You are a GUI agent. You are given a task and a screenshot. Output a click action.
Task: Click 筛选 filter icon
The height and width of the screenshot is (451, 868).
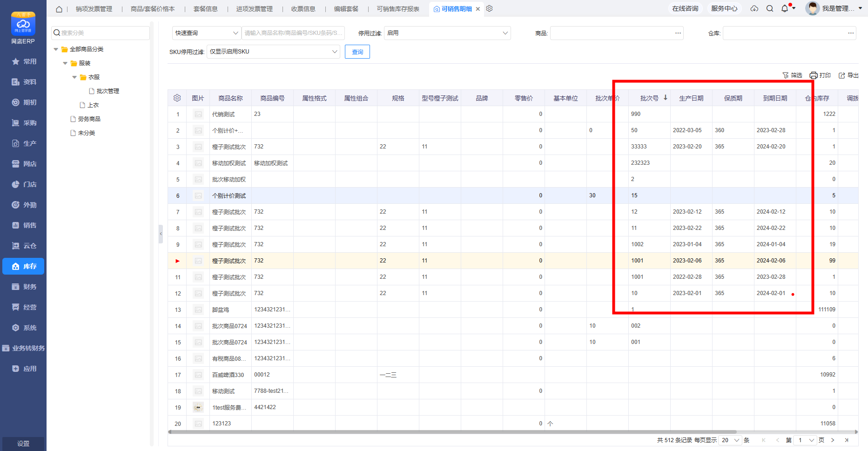792,75
